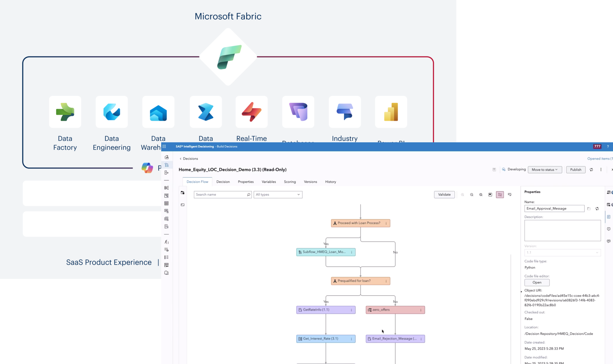Open the Variables tab
The width and height of the screenshot is (613, 364).
269,182
